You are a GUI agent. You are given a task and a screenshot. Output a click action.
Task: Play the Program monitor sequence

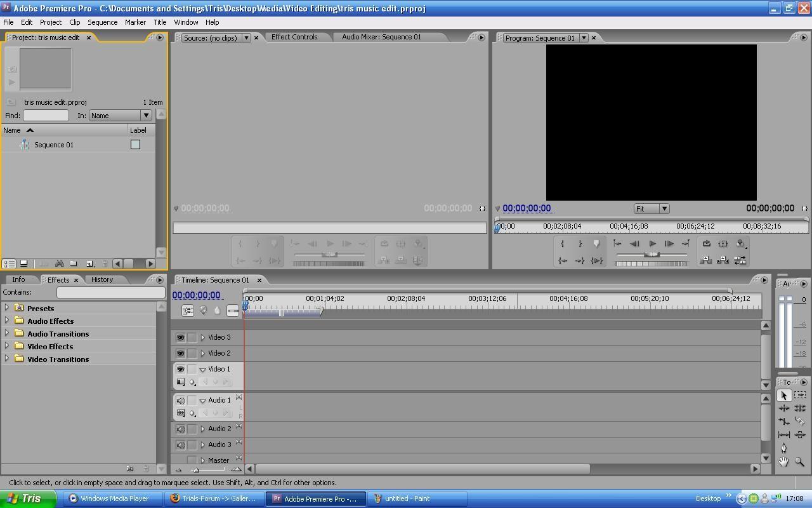click(652, 244)
